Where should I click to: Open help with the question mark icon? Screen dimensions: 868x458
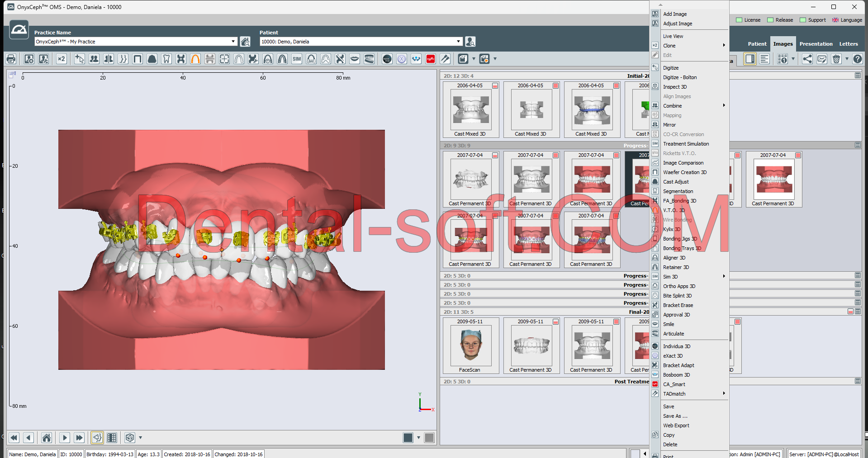click(x=857, y=59)
